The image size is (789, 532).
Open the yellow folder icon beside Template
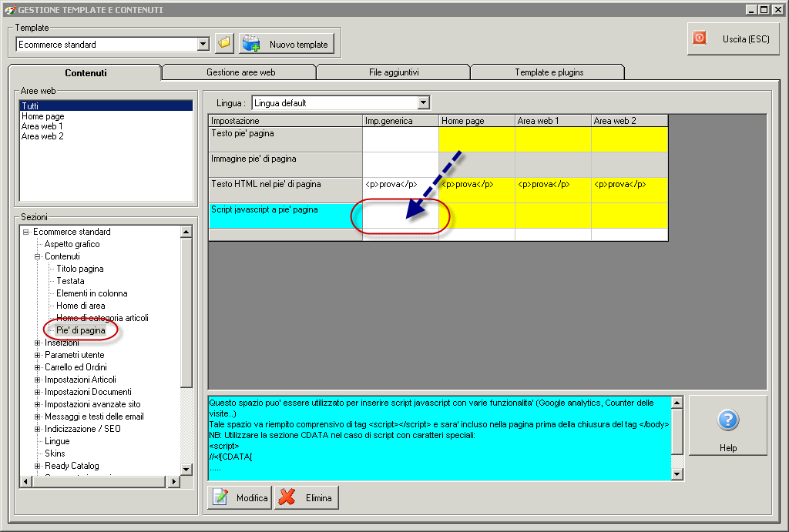(x=224, y=44)
